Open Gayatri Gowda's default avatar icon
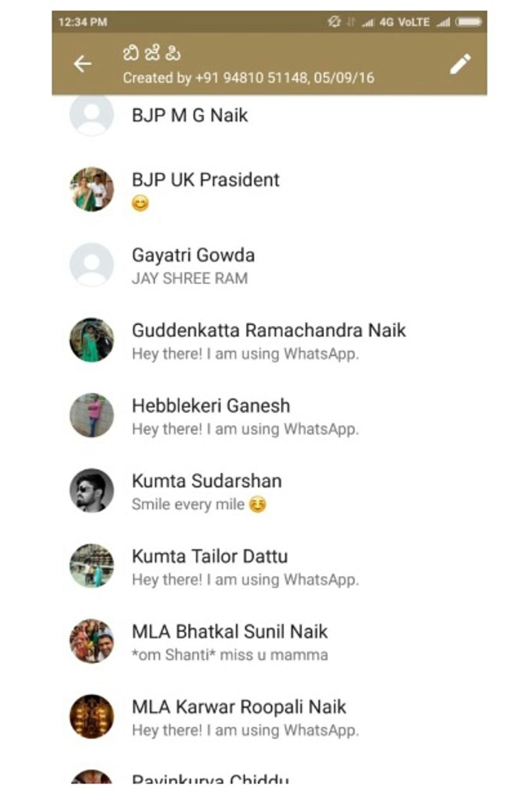The width and height of the screenshot is (505, 812). 92,265
